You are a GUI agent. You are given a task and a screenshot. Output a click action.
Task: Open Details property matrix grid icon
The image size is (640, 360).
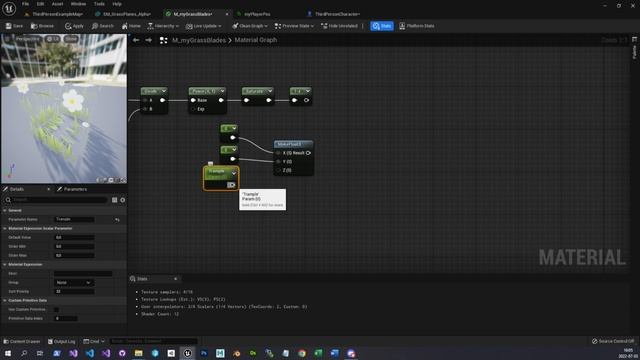click(115, 200)
